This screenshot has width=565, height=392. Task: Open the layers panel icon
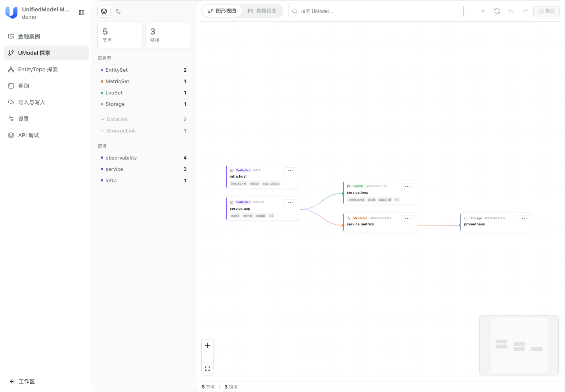click(x=104, y=11)
